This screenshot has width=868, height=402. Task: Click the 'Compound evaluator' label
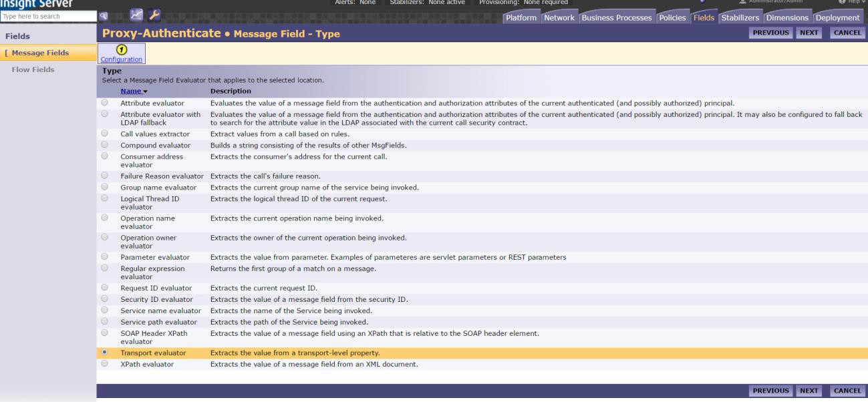pyautogui.click(x=155, y=146)
